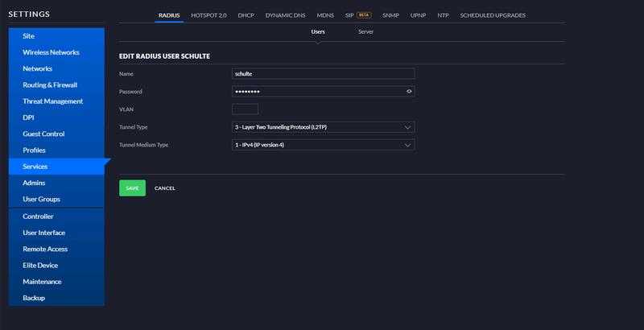
Task: Open Routing & Firewall settings
Action: click(56, 85)
